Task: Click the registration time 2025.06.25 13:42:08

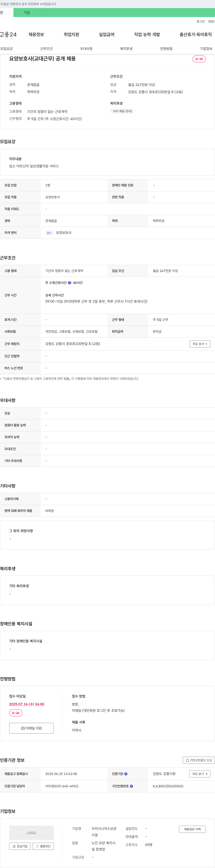Action: point(61,774)
